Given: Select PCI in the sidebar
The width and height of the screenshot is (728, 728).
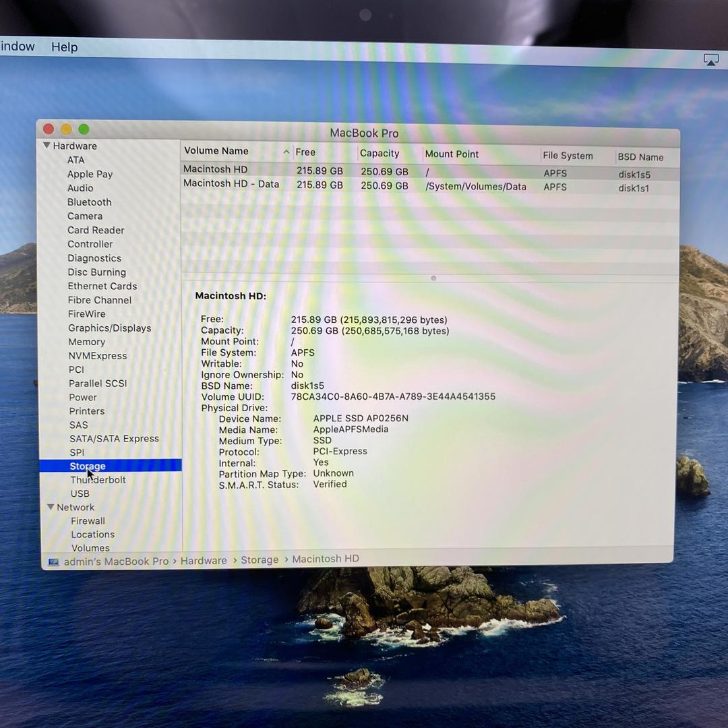Looking at the screenshot, I should 77,369.
